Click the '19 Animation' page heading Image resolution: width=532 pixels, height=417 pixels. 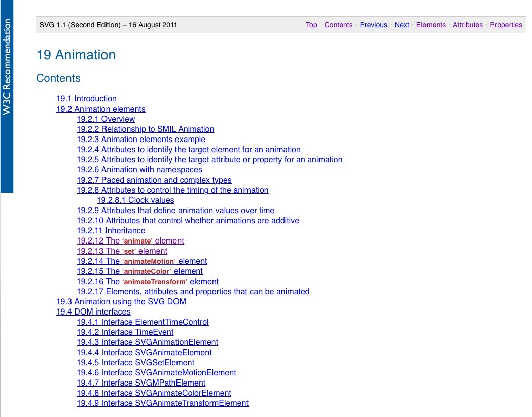[x=76, y=55]
